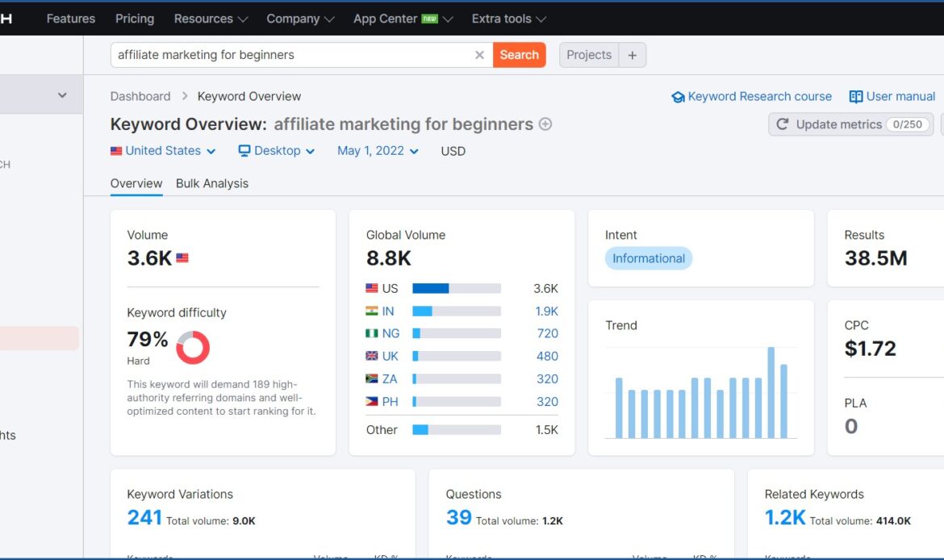Click the 79% keyword difficulty value

[x=148, y=339]
